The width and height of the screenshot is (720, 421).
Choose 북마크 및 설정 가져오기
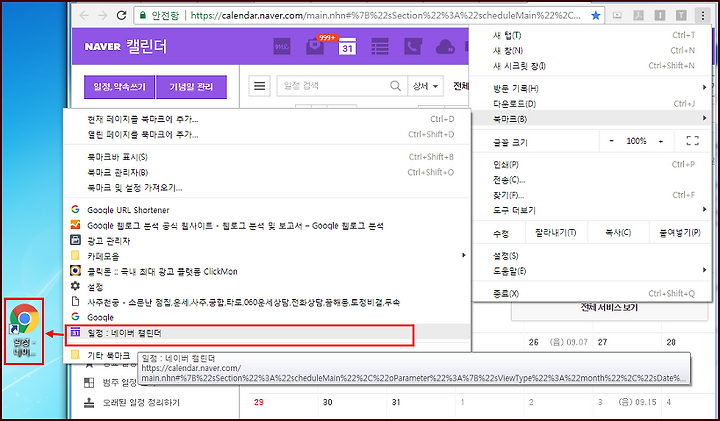coord(267,188)
